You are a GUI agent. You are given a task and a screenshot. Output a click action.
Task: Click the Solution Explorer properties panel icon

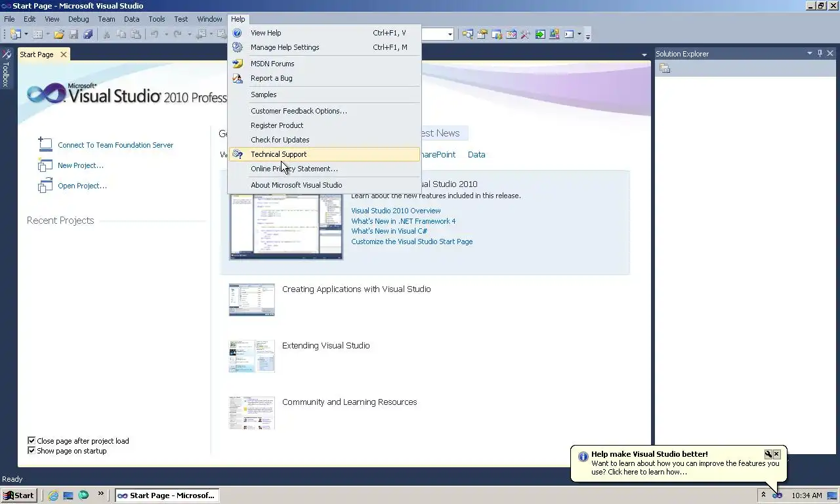pos(665,68)
